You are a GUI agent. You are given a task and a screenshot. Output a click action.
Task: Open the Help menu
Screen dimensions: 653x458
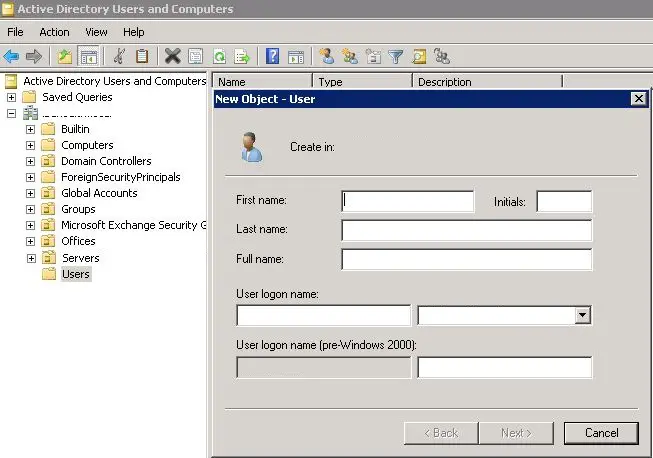tap(134, 32)
